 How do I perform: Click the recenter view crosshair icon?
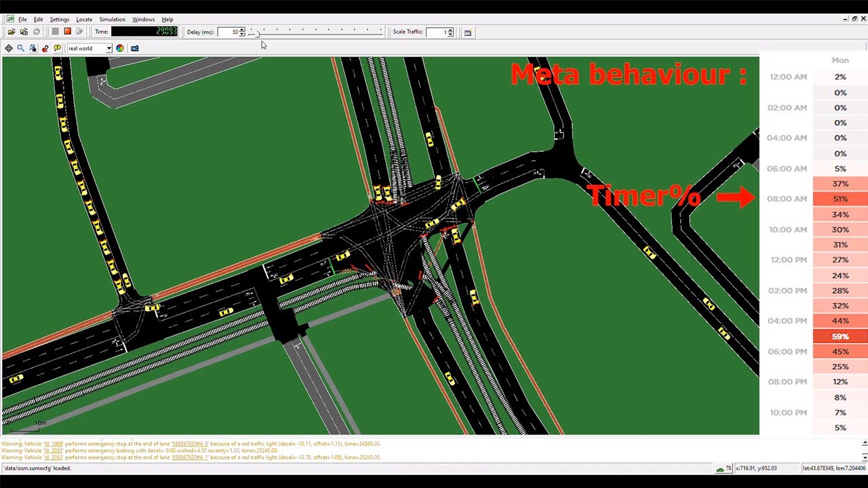point(9,48)
